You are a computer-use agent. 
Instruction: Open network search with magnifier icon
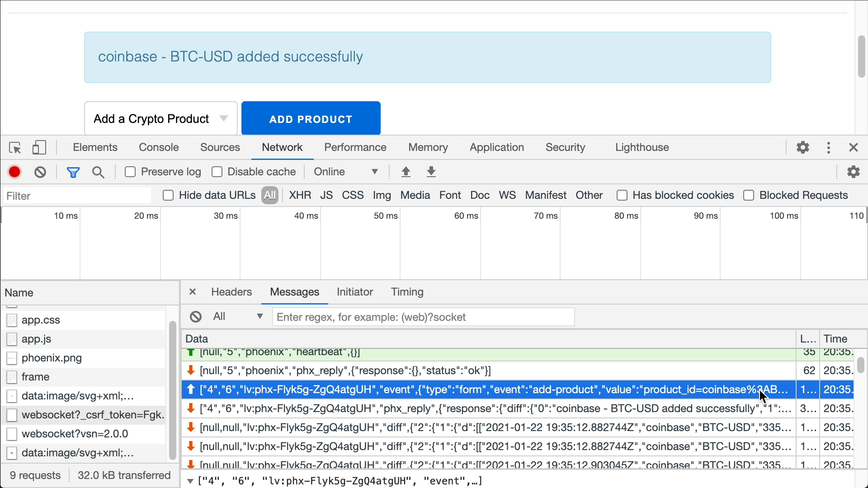pyautogui.click(x=98, y=172)
